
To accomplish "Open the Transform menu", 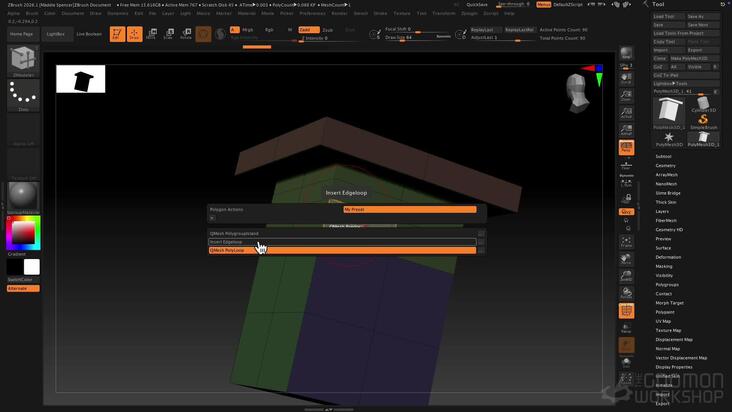I will click(x=443, y=14).
